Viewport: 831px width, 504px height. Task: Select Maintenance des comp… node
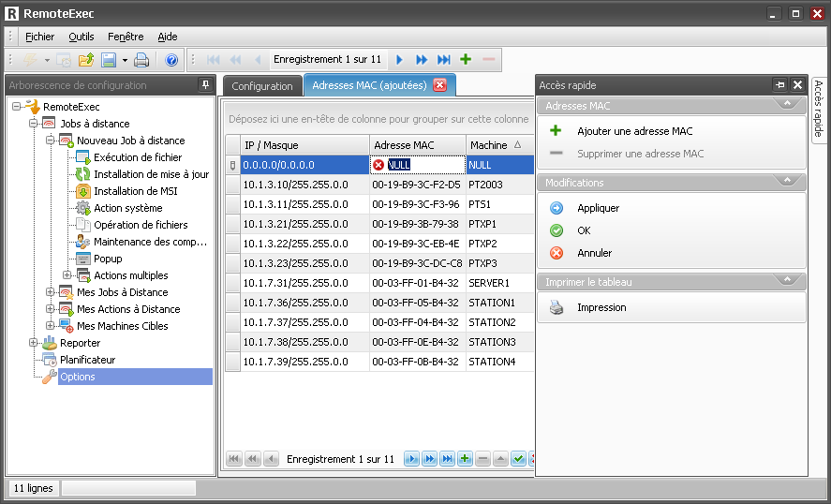[150, 243]
